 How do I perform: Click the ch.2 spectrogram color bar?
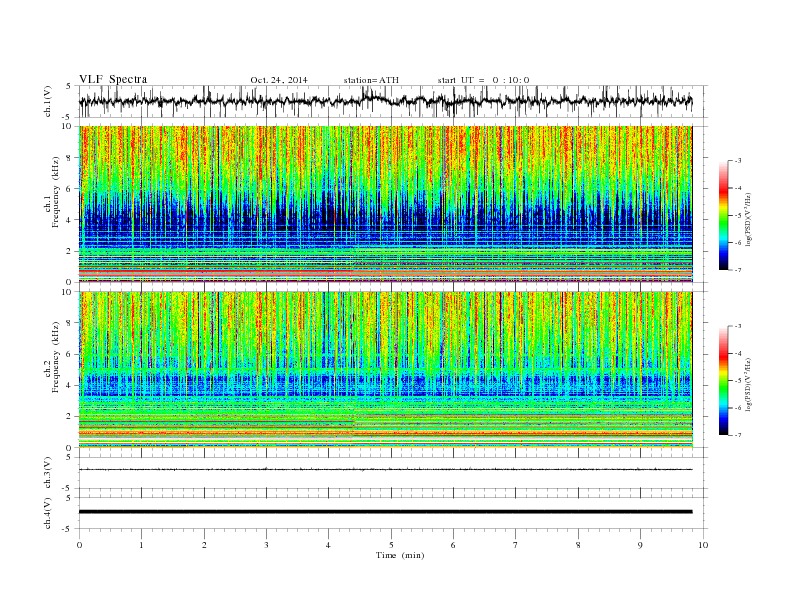[x=723, y=380]
